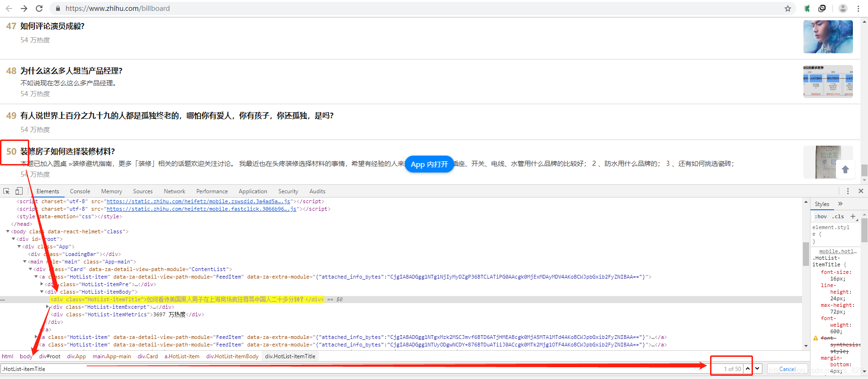This screenshot has width=868, height=379.
Task: Open the Security tab
Action: (288, 191)
